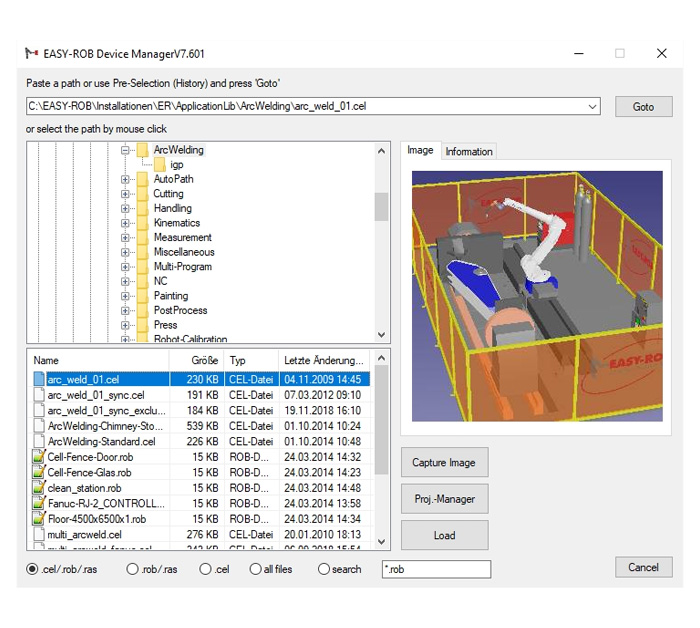Image resolution: width=700 pixels, height=628 pixels.
Task: Click the Floor-4500x6500x1.rob file icon
Action: pos(39,519)
